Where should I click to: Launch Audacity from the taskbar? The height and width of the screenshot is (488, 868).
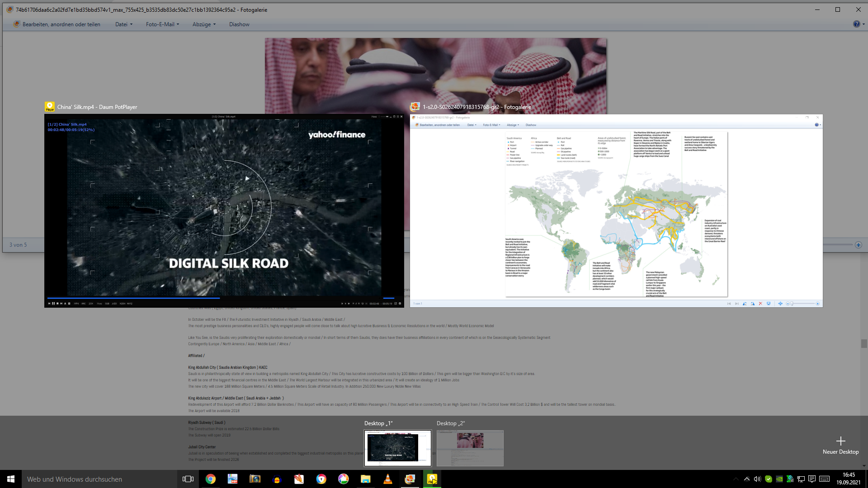pos(277,479)
